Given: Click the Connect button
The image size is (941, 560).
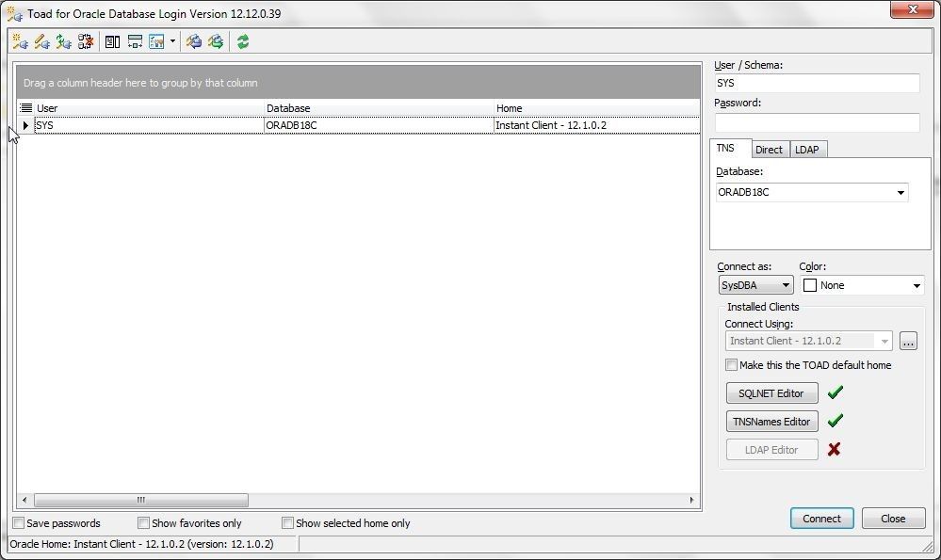Looking at the screenshot, I should (x=821, y=519).
